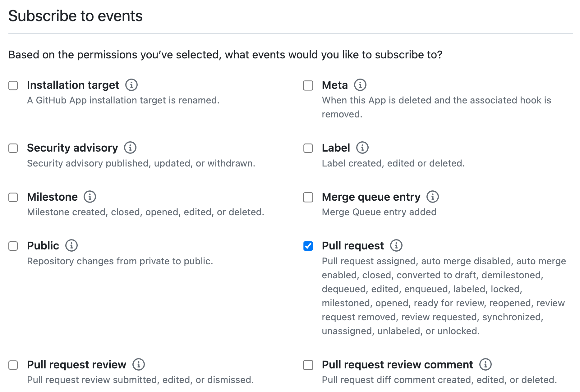580x392 pixels.
Task: Uncheck the Pull request checkbox
Action: coord(308,246)
